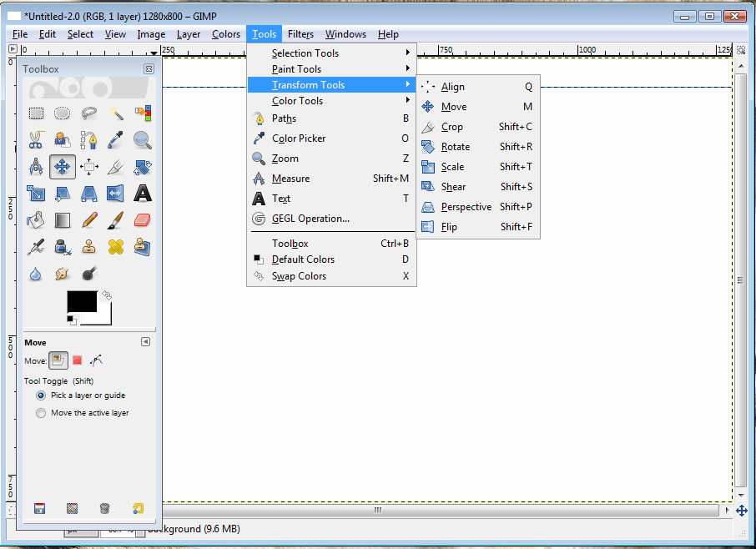Save current tool options to disk
Viewport: 756px width, 549px height.
pos(39,507)
